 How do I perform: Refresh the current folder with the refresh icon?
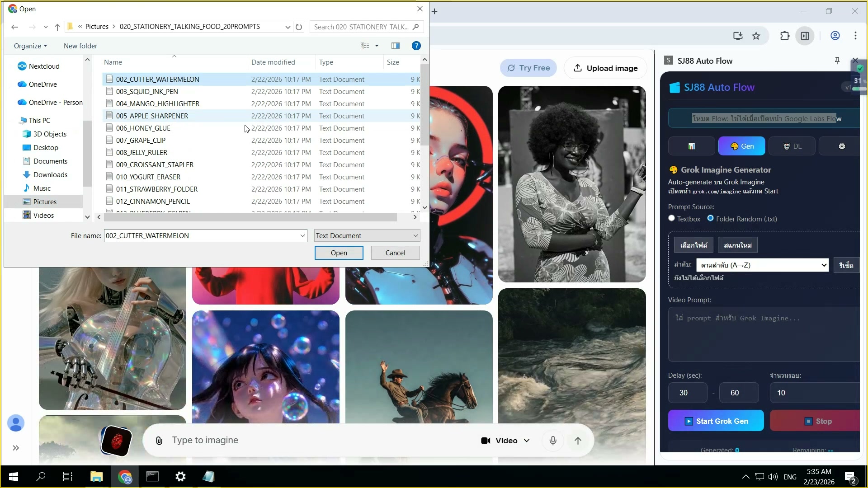(299, 27)
